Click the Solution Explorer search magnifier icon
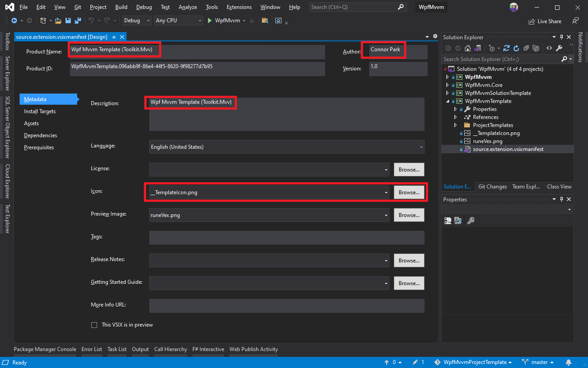The width and height of the screenshot is (588, 368). pos(564,59)
